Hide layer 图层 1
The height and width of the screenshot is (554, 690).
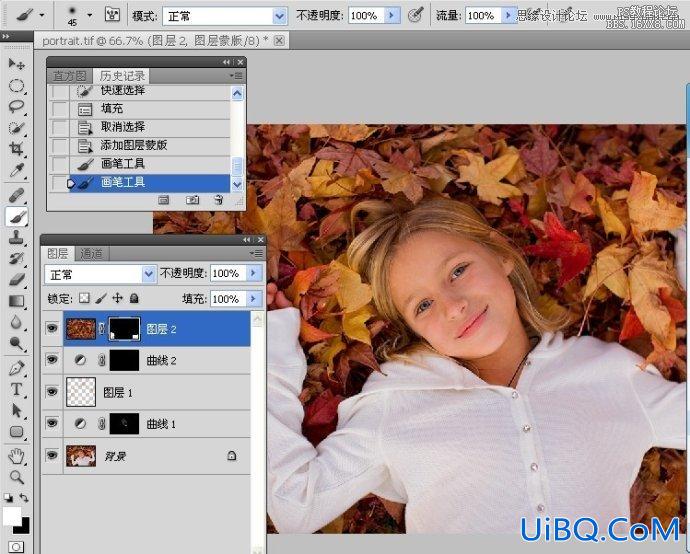coord(52,391)
